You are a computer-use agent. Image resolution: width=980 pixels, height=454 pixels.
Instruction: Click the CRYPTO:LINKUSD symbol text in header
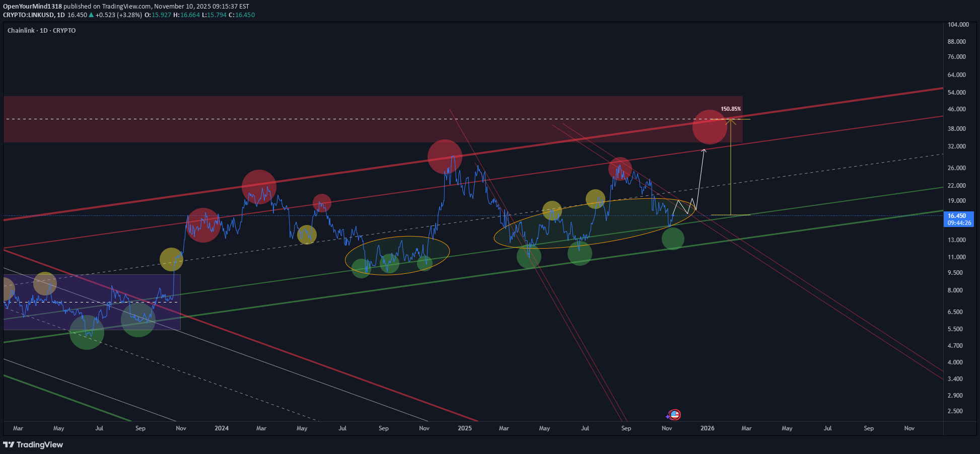click(x=28, y=15)
